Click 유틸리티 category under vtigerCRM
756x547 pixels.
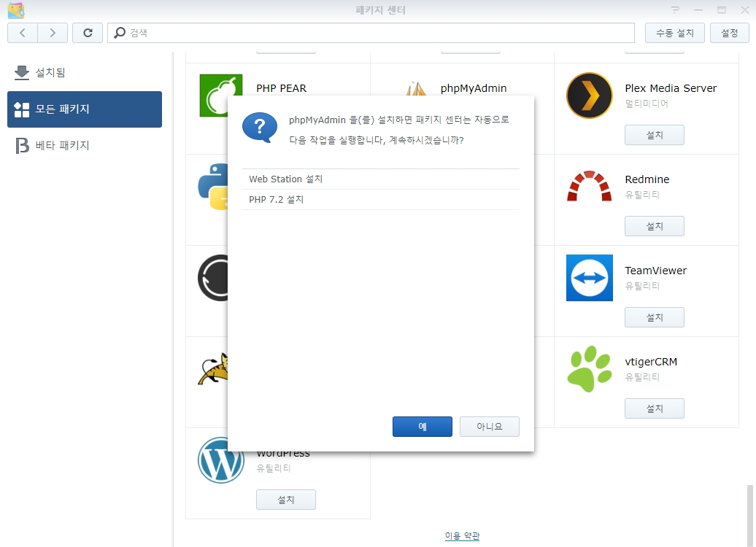coord(642,377)
